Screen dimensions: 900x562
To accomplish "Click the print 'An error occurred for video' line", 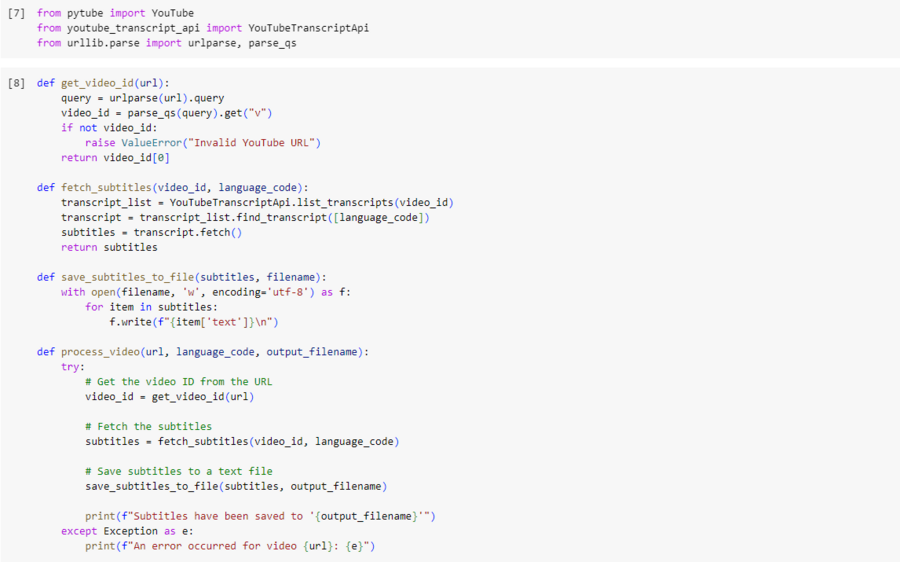I will click(x=230, y=546).
